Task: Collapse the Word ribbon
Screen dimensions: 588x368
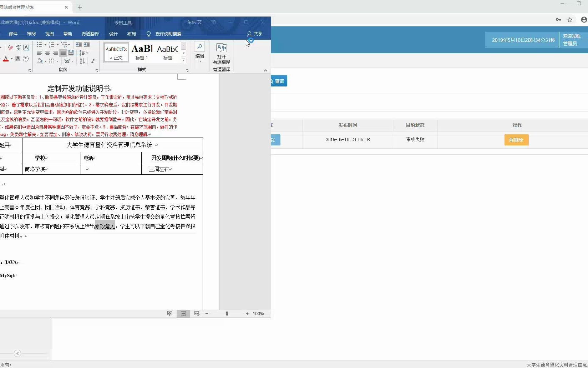Action: coord(265,70)
